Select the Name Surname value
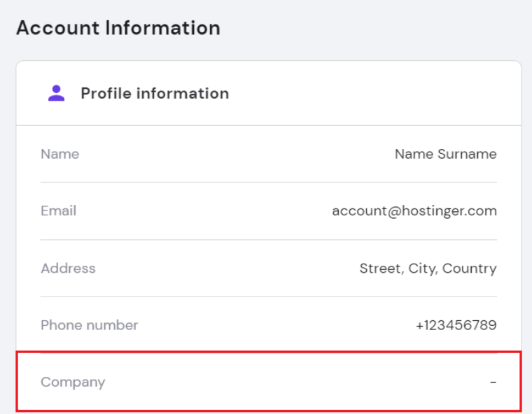The width and height of the screenshot is (532, 414). [x=445, y=154]
